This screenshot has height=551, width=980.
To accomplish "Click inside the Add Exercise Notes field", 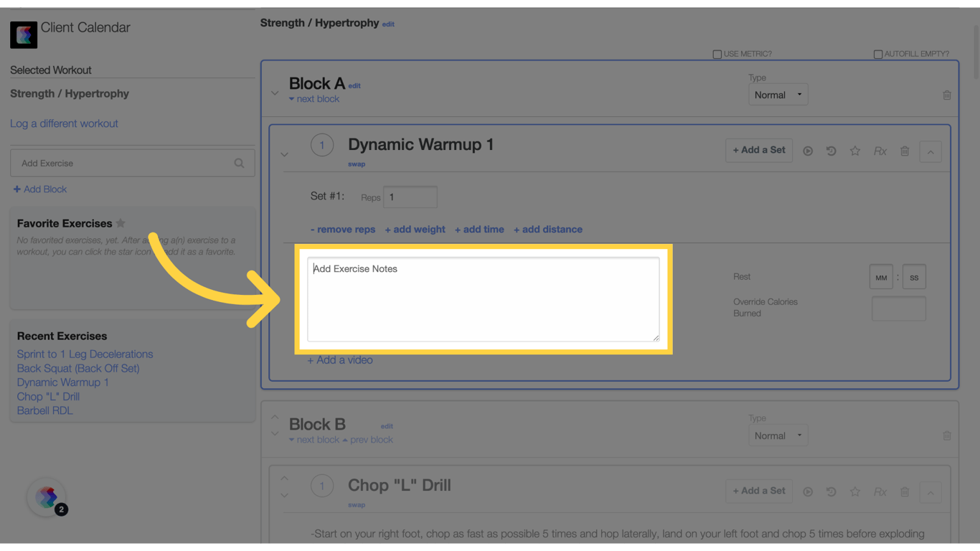I will point(484,298).
